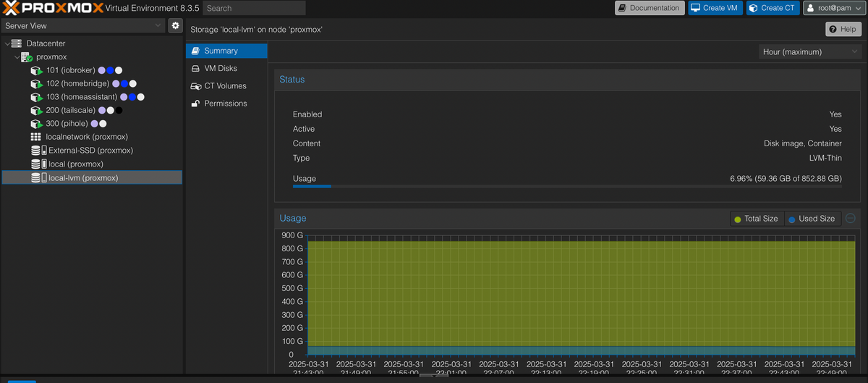The height and width of the screenshot is (383, 868).
Task: Open the VM Disks tab
Action: pyautogui.click(x=226, y=68)
